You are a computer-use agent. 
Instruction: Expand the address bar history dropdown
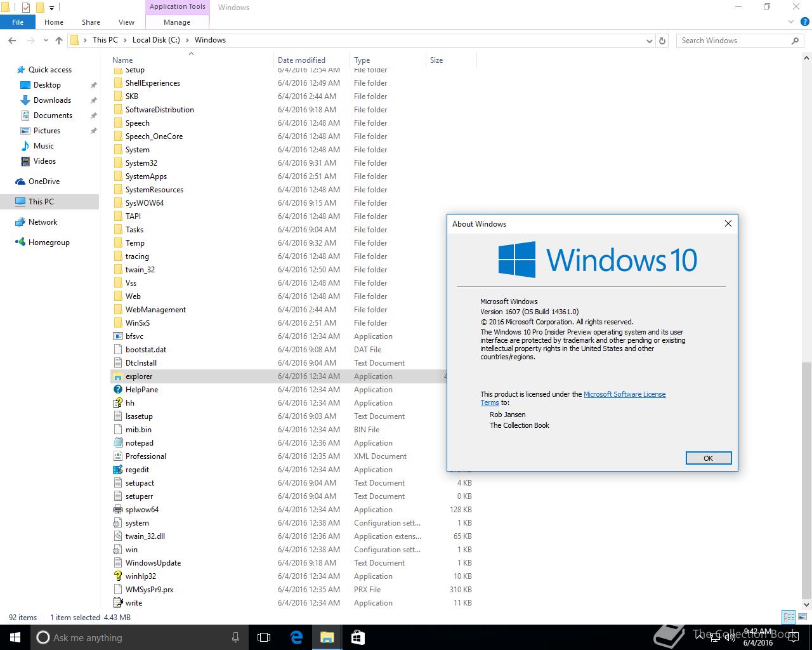649,40
